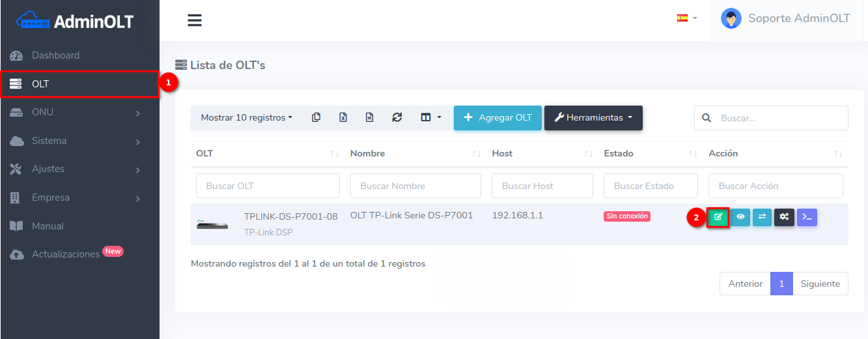This screenshot has width=868, height=339.
Task: View OLT details with the eye icon
Action: click(740, 217)
